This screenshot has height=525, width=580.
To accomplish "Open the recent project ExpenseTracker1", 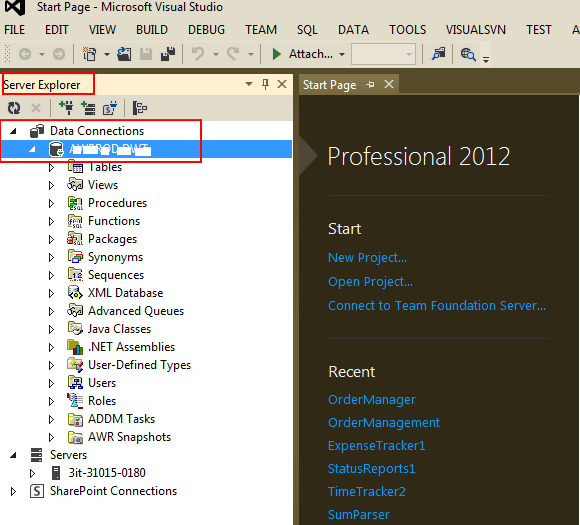I will (377, 445).
